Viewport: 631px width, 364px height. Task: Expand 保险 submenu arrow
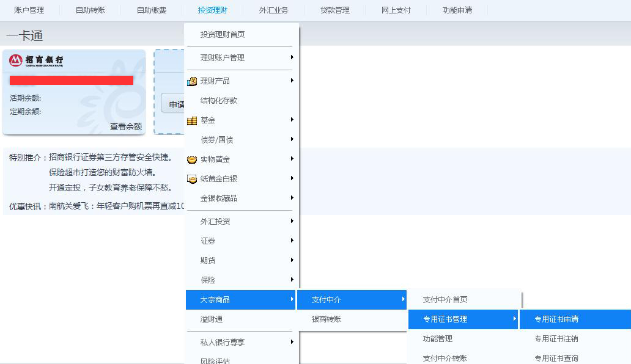tap(292, 280)
